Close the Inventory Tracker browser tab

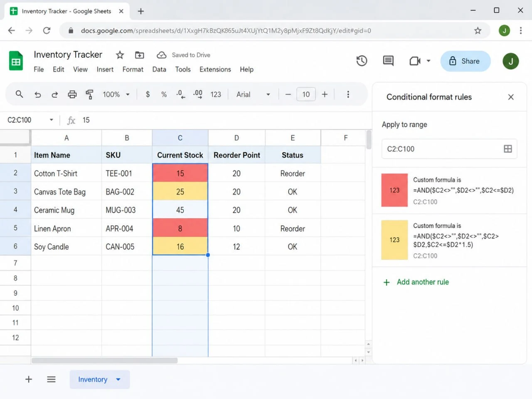(121, 11)
